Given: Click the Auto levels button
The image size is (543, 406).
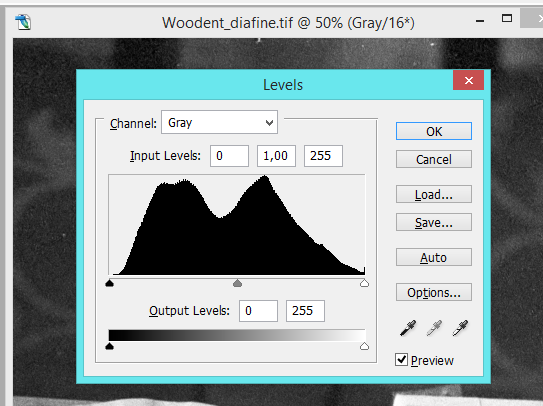Looking at the screenshot, I should click(x=434, y=257).
